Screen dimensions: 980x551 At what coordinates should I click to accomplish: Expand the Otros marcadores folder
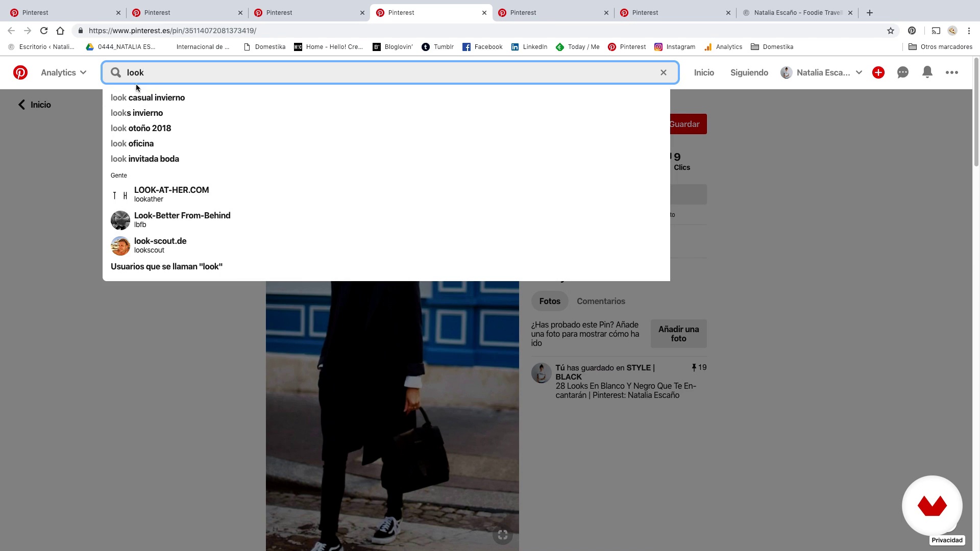coord(941,47)
